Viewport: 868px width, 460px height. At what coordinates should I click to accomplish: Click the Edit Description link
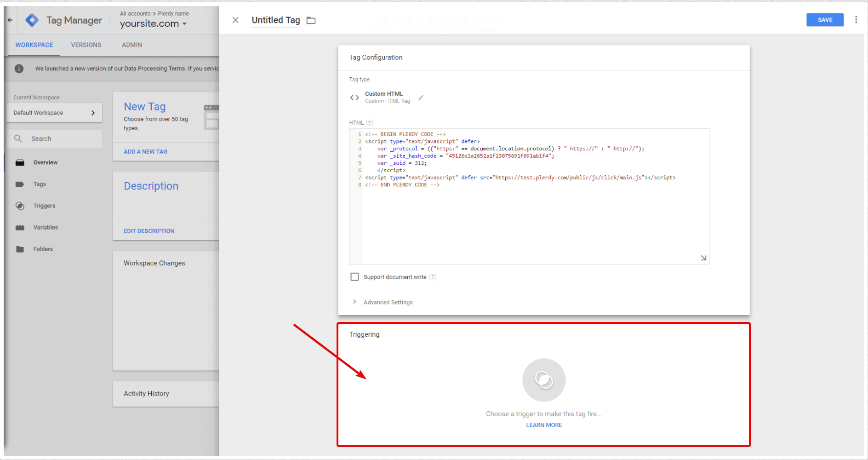149,231
